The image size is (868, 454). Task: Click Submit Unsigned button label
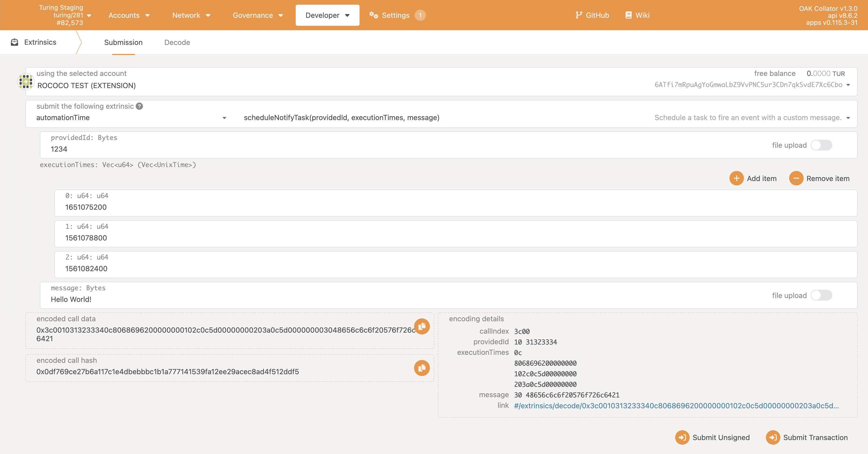pos(721,437)
